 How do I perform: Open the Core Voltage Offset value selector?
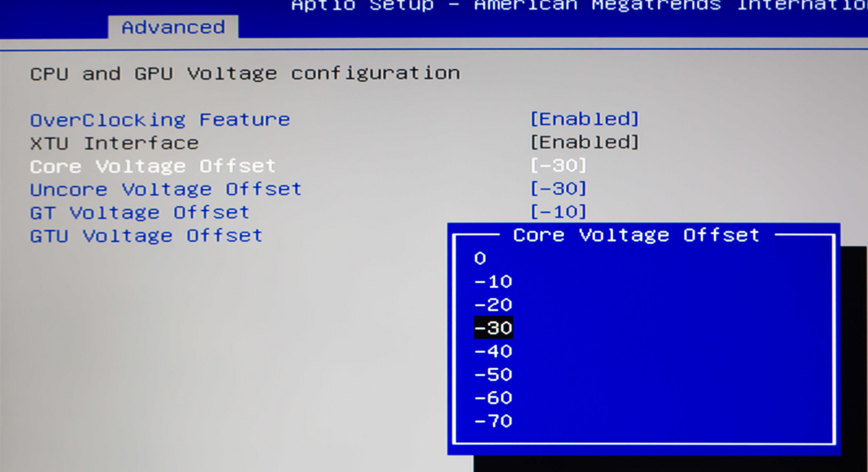(x=152, y=166)
